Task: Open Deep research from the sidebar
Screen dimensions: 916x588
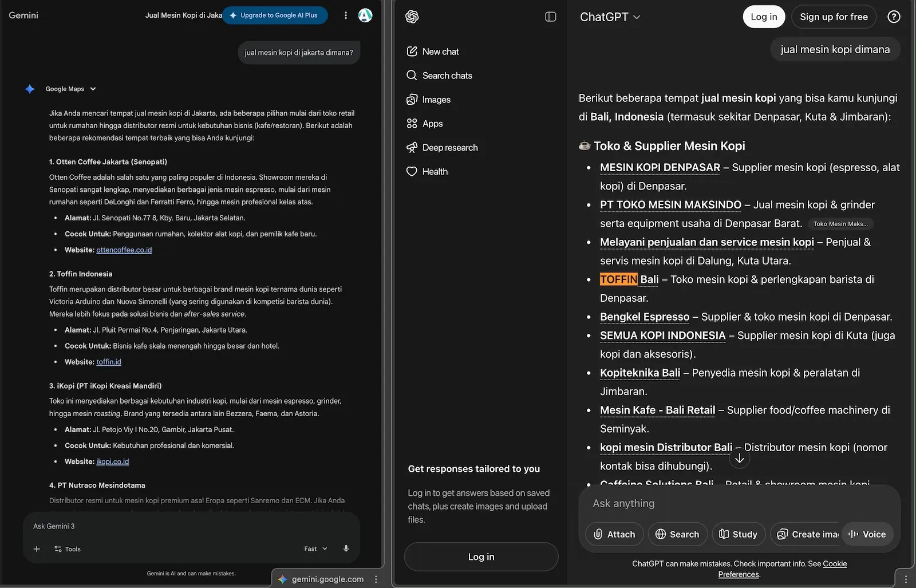Action: (x=449, y=147)
